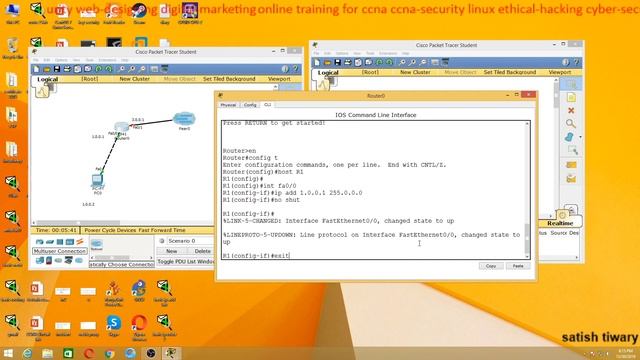The height and width of the screenshot is (360, 640).
Task: Click Save floppy icon in right Packet Tracer window
Action: [338, 62]
